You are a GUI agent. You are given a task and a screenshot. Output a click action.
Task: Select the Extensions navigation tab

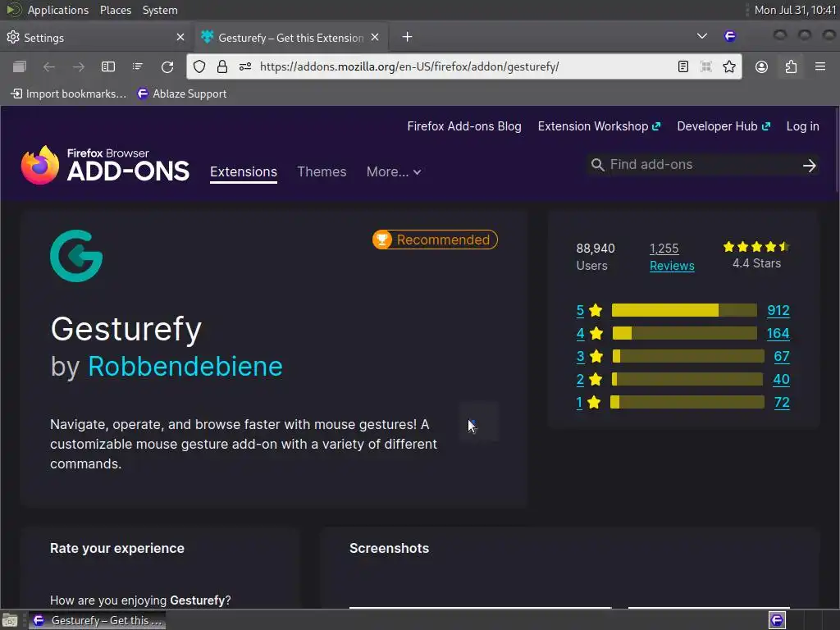point(243,172)
